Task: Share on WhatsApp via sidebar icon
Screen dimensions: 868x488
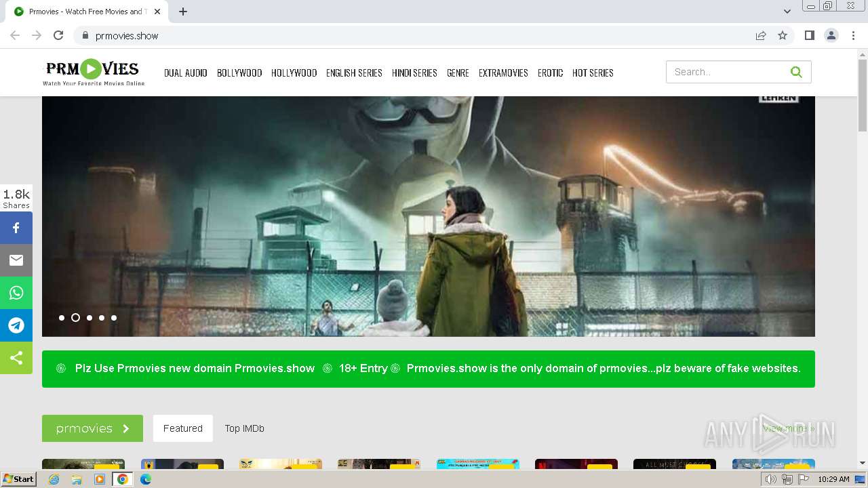Action: coord(16,293)
